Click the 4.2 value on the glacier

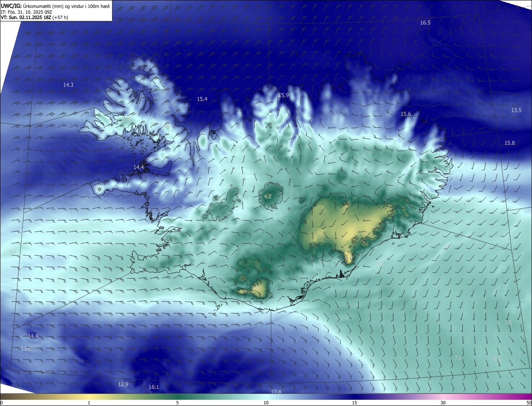pos(268,196)
